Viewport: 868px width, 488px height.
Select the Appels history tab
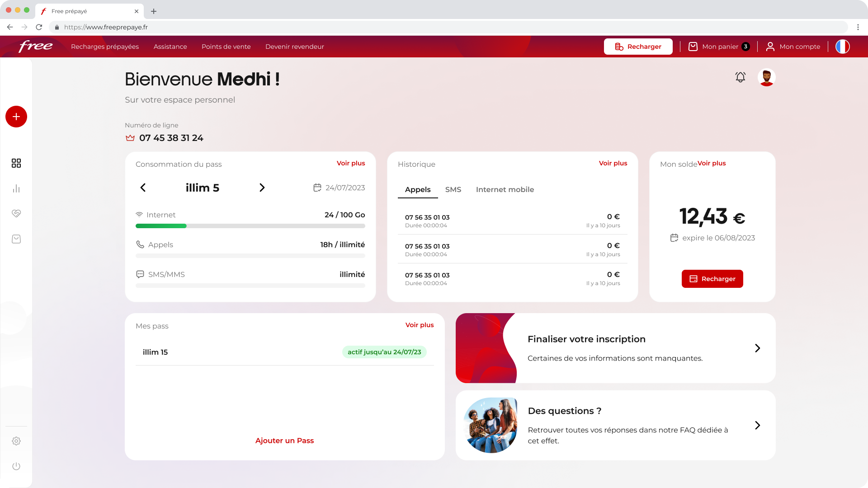418,190
